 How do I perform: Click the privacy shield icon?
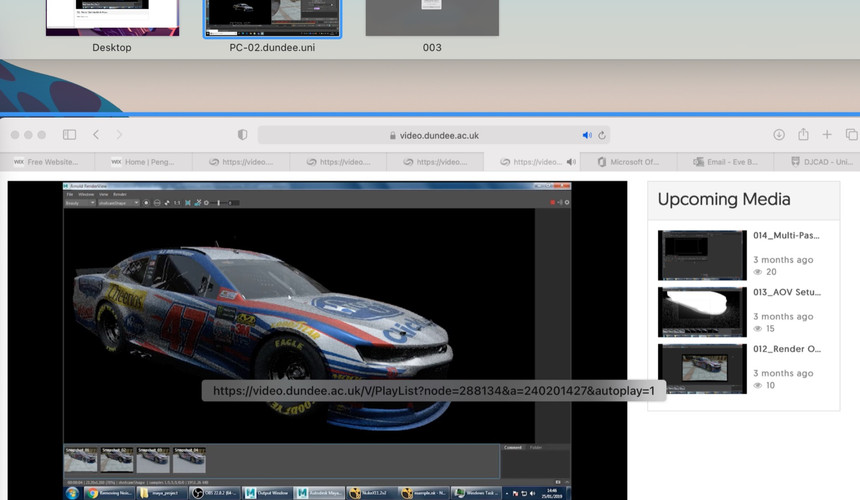click(242, 135)
